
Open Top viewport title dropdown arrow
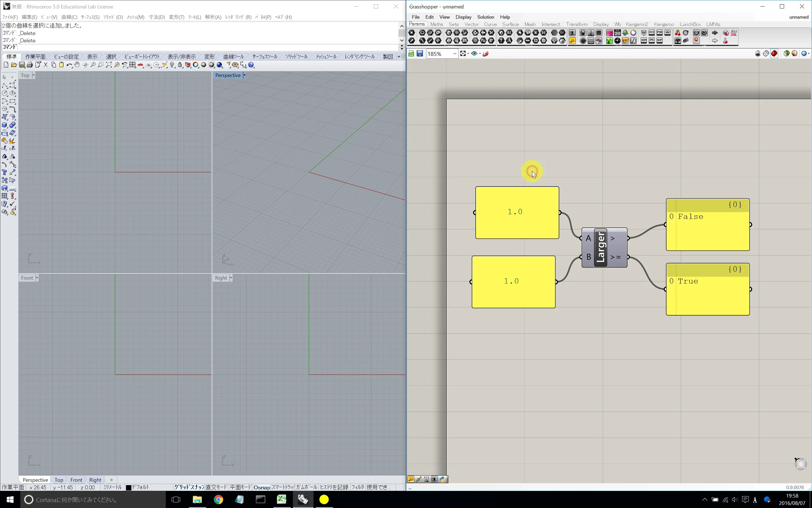point(33,75)
